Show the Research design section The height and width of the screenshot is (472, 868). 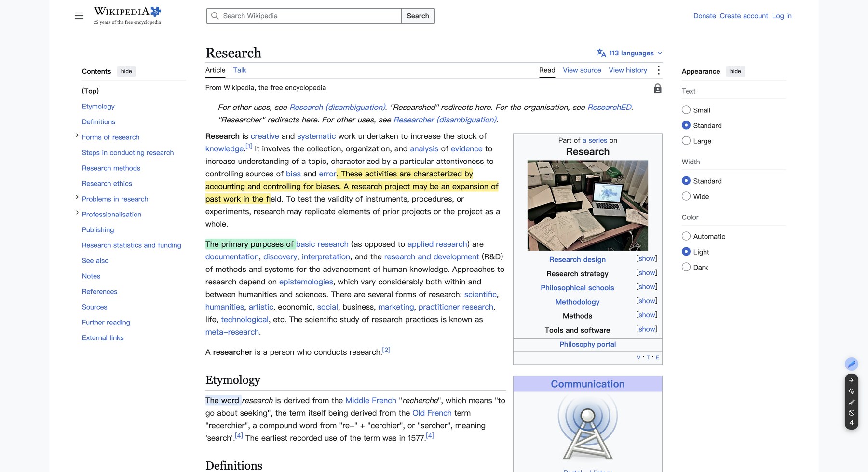pos(646,258)
